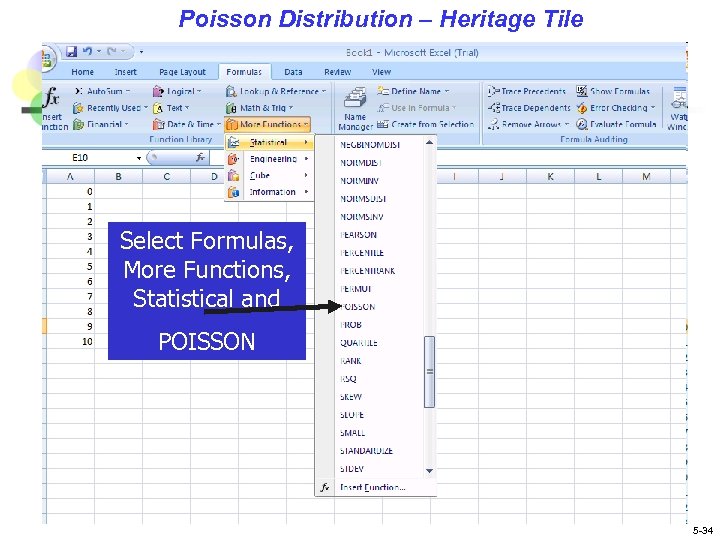720x540 pixels.
Task: Select NEGBINOMDIST from the function list
Action: pos(370,145)
